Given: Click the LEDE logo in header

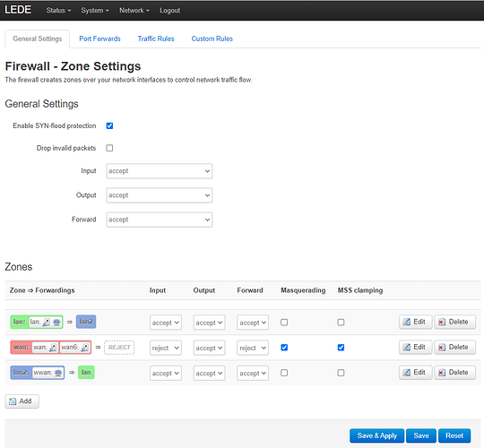Looking at the screenshot, I should 18,10.
